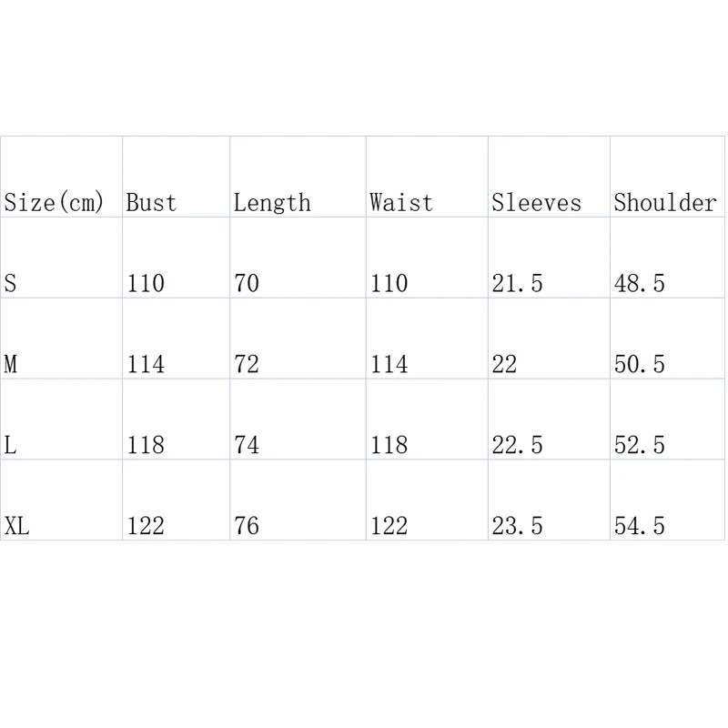Viewport: 728px width, 728px height.
Task: Click the Shoulder value 54.5 for XL
Action: click(x=640, y=526)
